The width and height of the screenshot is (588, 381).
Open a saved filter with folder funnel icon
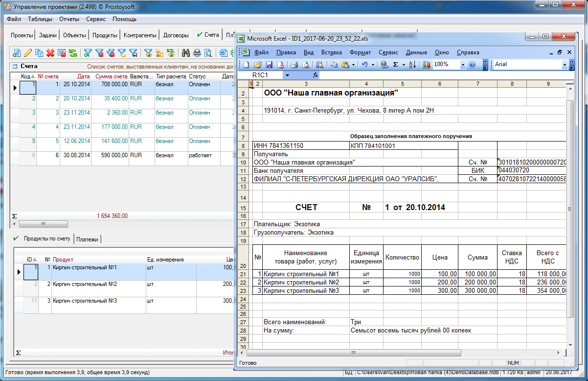[122, 52]
